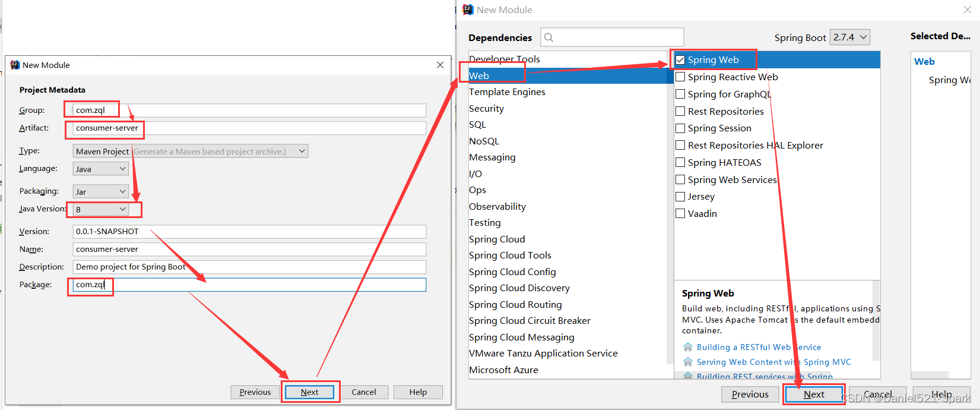The width and height of the screenshot is (980, 410).
Task: Click Cancel in Project Metadata dialog
Action: click(x=364, y=392)
